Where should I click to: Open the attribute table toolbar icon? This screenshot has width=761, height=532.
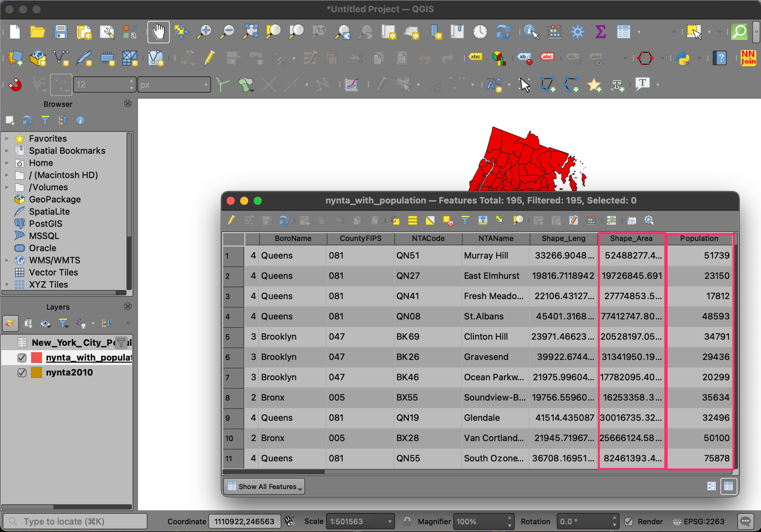tap(623, 32)
